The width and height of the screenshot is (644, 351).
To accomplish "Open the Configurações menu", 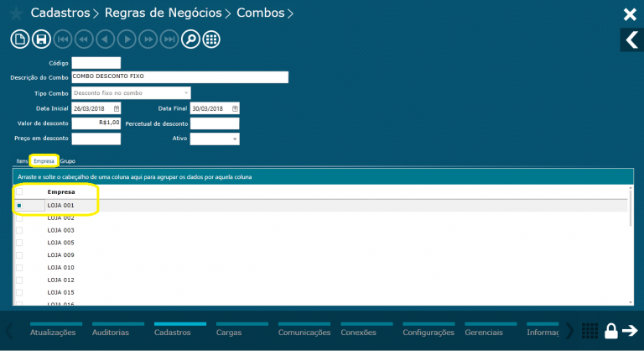I will click(x=428, y=333).
